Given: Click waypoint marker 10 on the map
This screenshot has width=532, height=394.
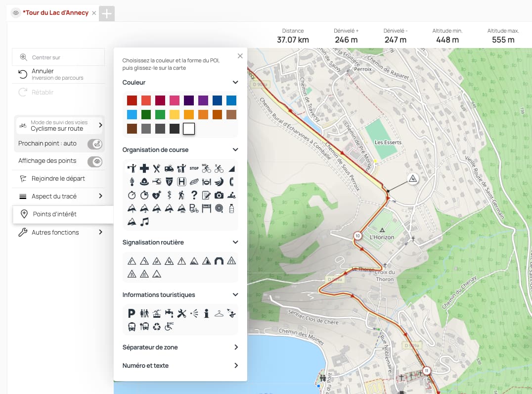Looking at the screenshot, I should click(x=357, y=236).
